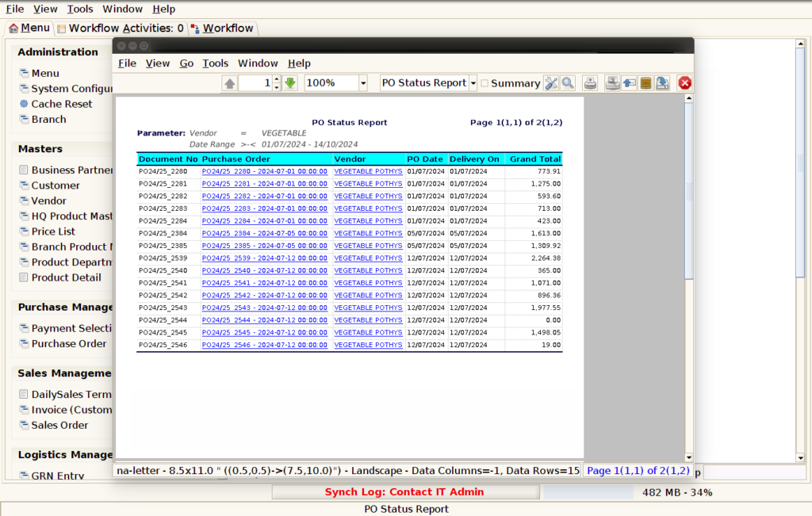Click report scrollbar down arrow
812x516 pixels.
coord(689,457)
